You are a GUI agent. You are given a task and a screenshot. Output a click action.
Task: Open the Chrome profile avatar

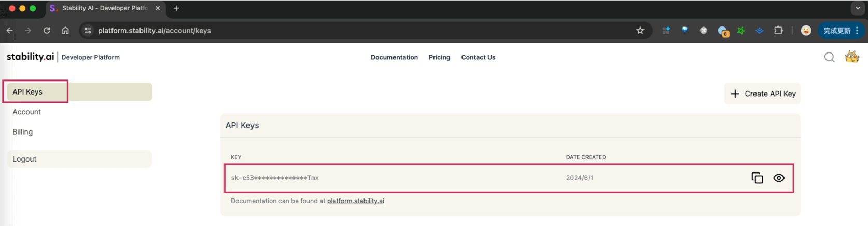coord(806,31)
